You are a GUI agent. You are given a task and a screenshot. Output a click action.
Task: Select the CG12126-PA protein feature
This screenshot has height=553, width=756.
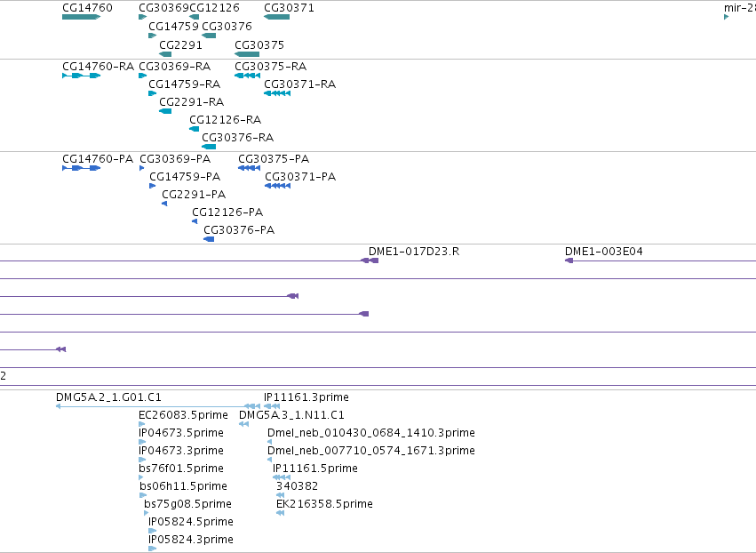click(195, 221)
